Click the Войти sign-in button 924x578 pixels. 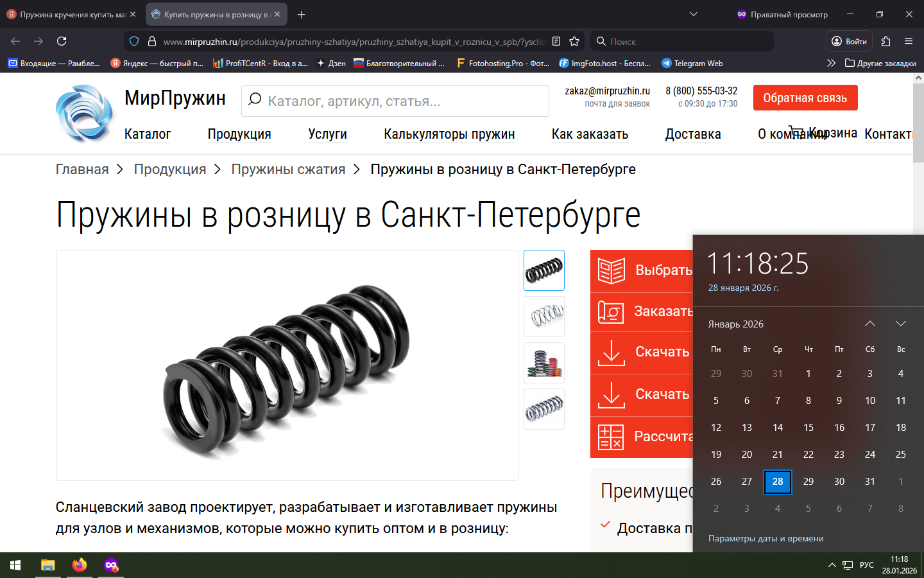click(849, 41)
